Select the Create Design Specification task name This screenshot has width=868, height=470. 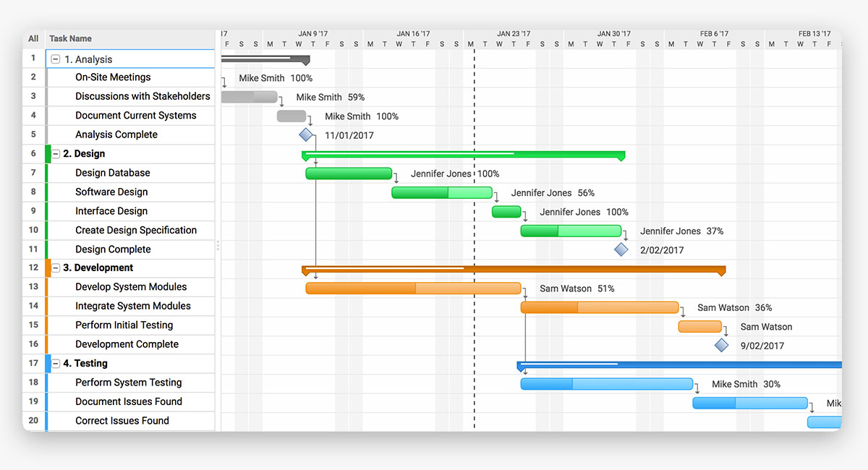[136, 230]
